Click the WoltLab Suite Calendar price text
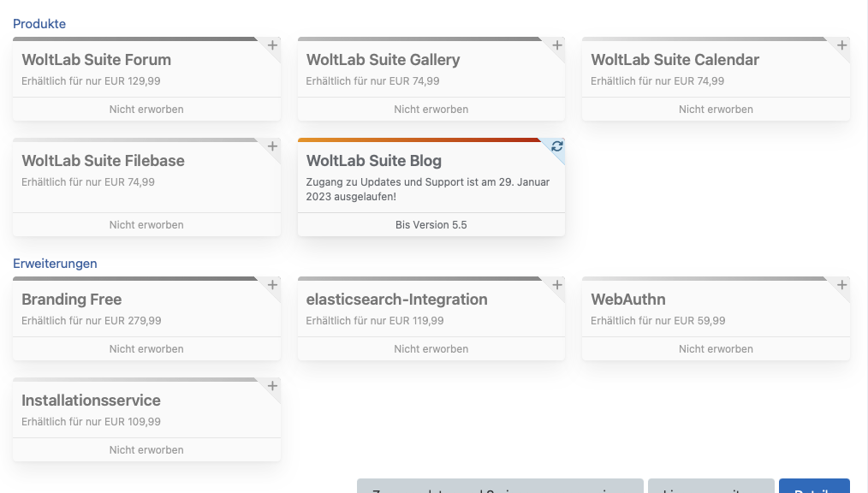 (657, 81)
